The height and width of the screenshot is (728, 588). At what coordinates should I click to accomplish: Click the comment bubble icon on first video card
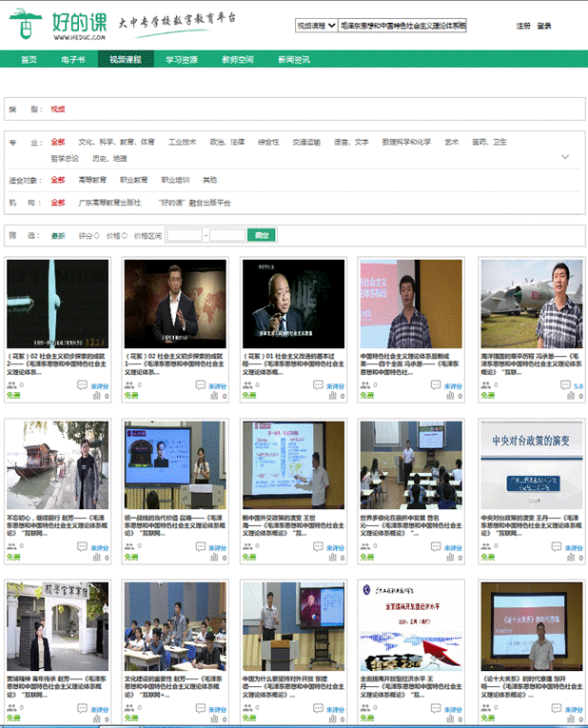[x=82, y=385]
